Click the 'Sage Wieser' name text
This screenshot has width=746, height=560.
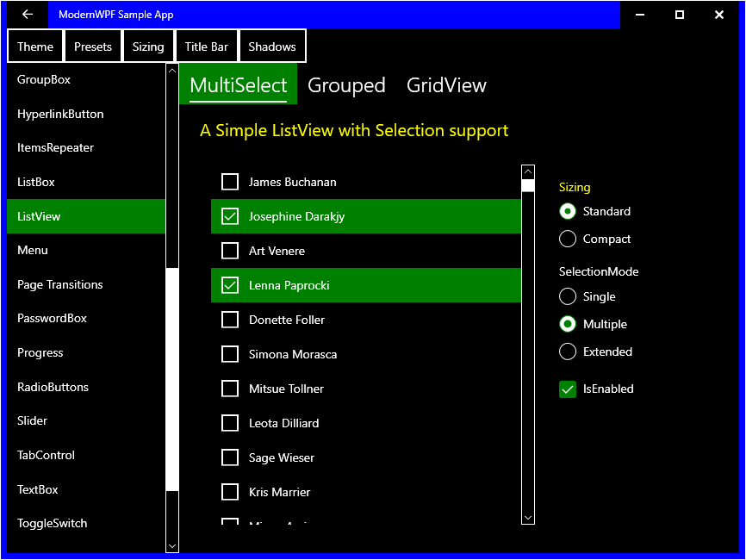[x=281, y=457]
